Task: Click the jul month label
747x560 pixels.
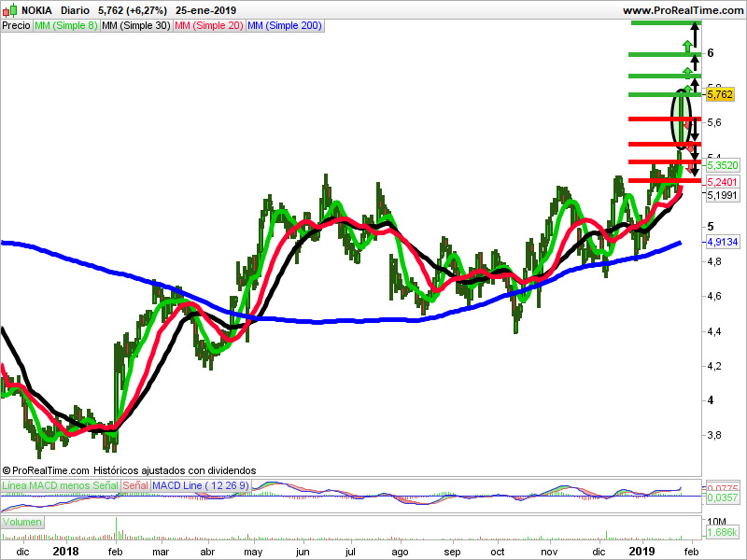Action: pos(350,552)
